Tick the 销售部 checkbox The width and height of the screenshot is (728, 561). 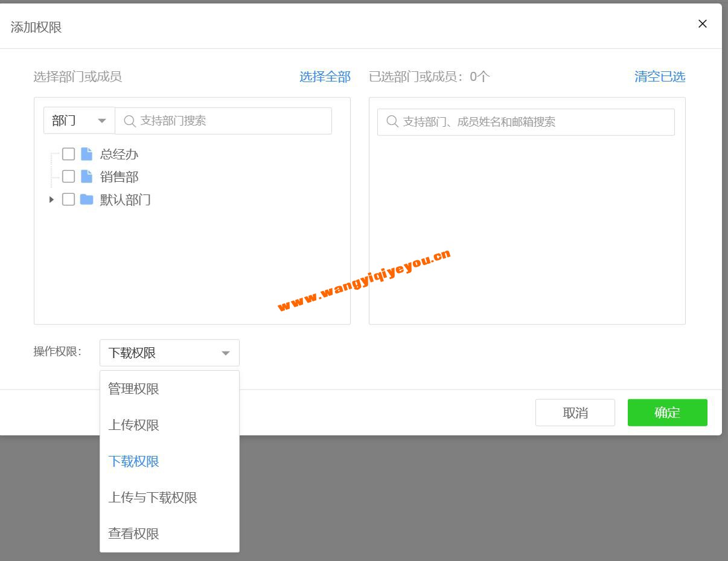[69, 176]
